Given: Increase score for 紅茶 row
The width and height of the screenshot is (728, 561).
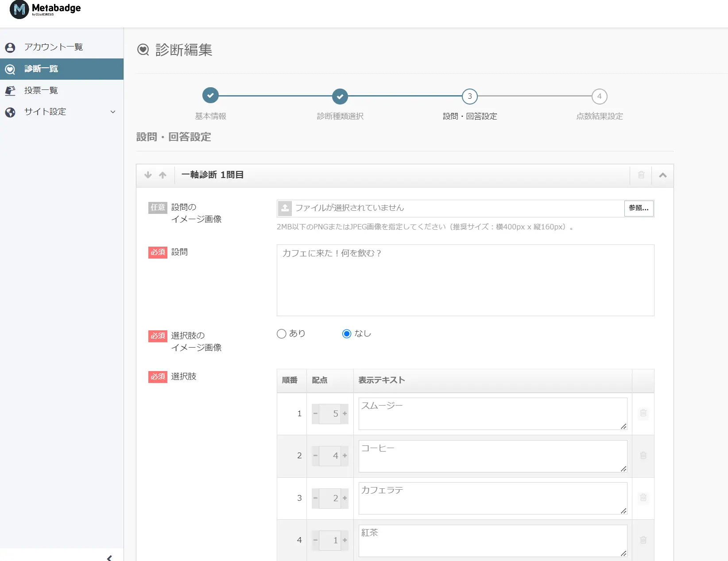Looking at the screenshot, I should coord(345,540).
